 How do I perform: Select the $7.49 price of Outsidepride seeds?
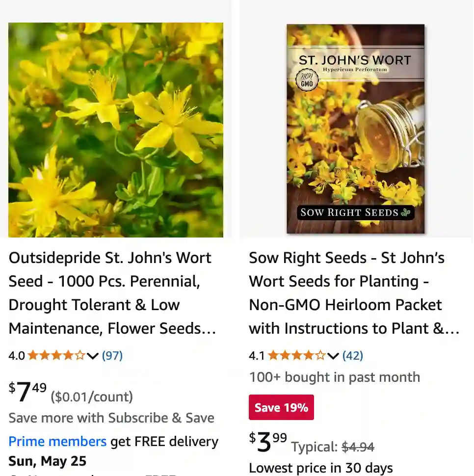[28, 392]
